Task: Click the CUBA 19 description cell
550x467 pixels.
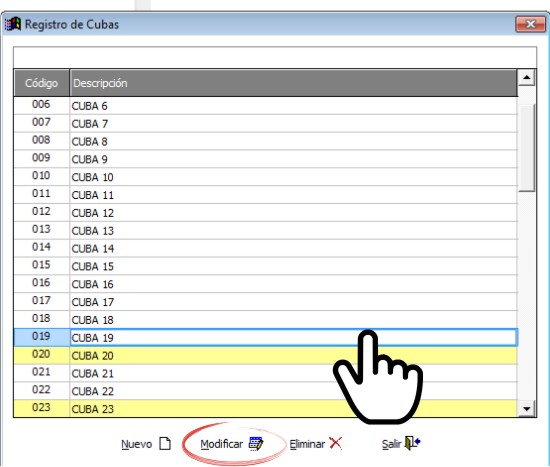Action: tap(294, 338)
